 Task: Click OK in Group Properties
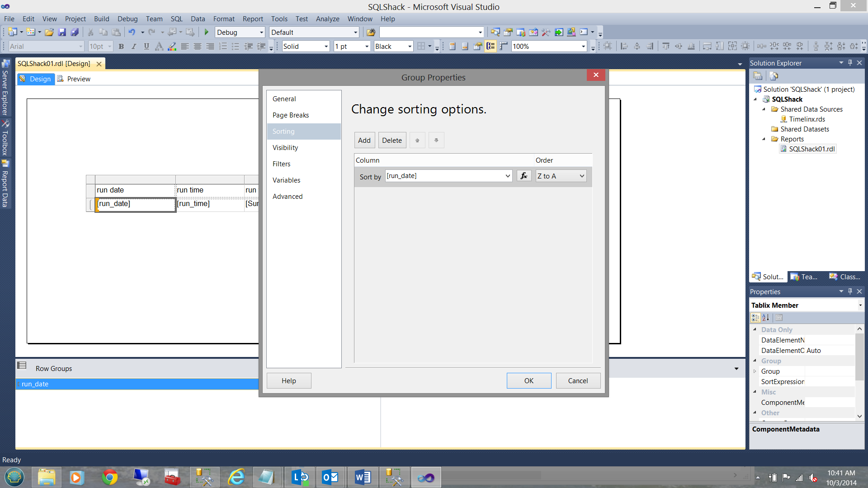point(528,381)
